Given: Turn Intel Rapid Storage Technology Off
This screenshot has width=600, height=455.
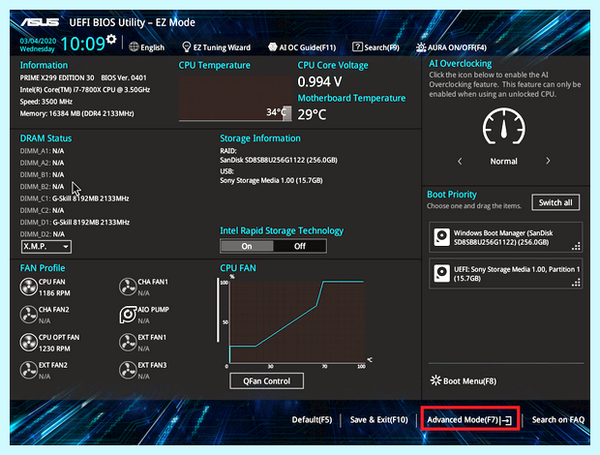Looking at the screenshot, I should (300, 246).
